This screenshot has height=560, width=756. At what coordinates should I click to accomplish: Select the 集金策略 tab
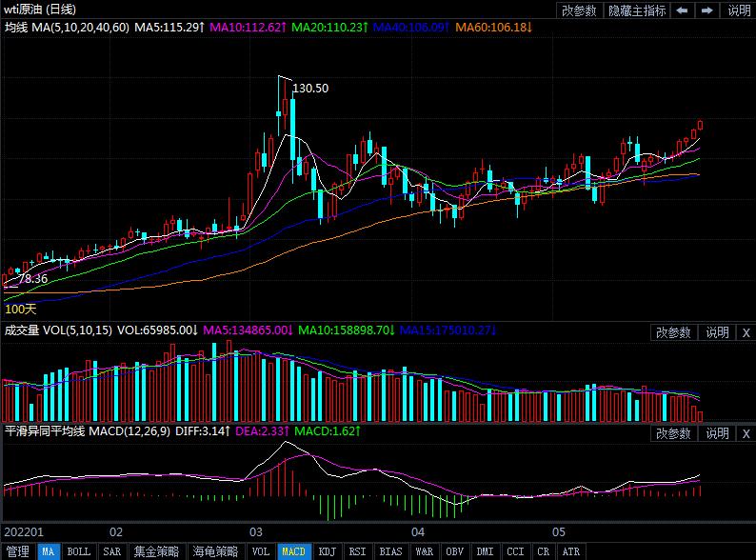coord(157,551)
